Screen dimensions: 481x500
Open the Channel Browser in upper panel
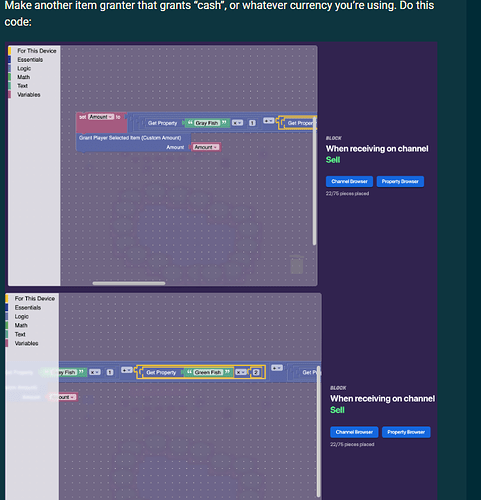349,181
